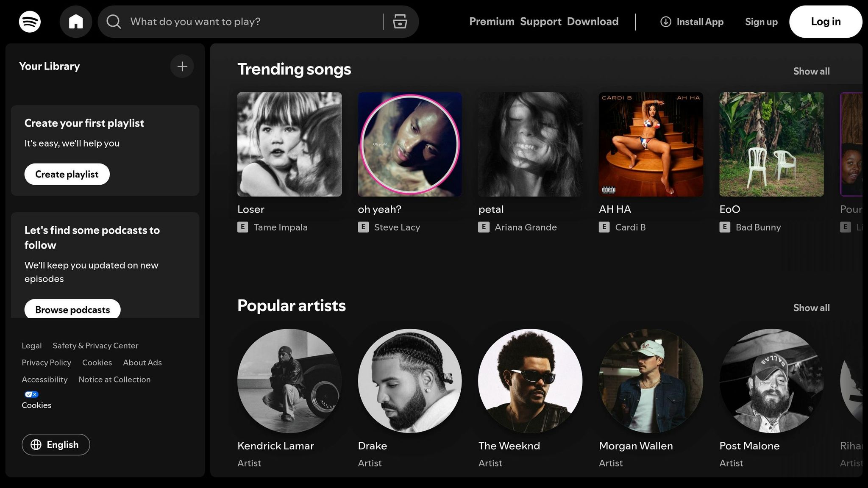Click the Bad Bunny artist link
This screenshot has height=488, width=868.
click(x=758, y=227)
